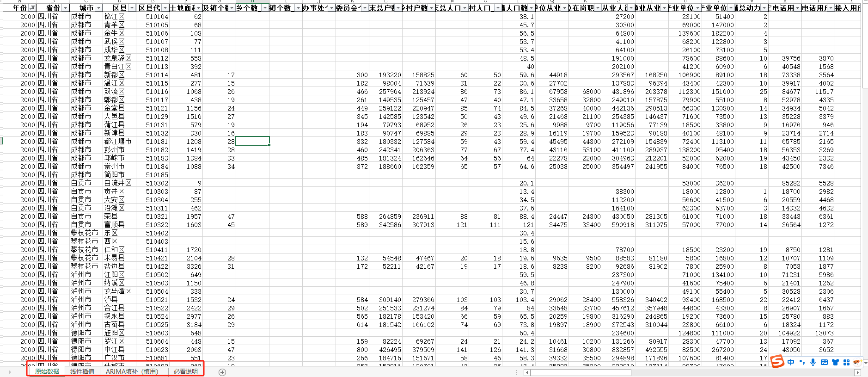Open the active filter on the 年份 column
This screenshot has width=868, height=377.
(32, 8)
